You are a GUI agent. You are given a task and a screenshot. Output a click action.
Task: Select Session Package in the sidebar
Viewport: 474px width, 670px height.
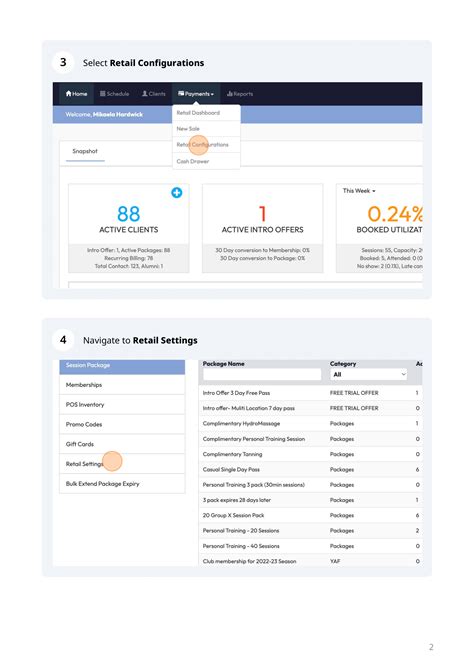[122, 365]
